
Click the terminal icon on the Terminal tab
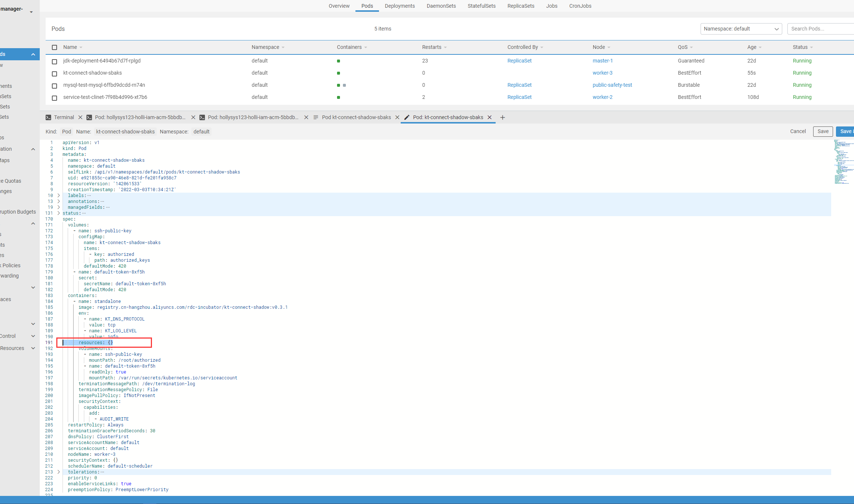click(48, 117)
